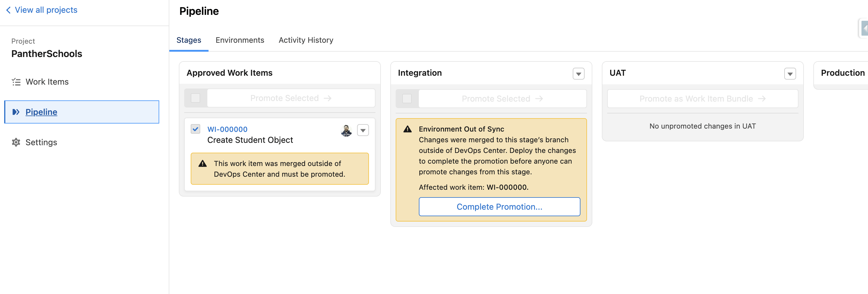Toggle select-all checkbox in Approved Work Items
The width and height of the screenshot is (868, 294).
pos(195,98)
